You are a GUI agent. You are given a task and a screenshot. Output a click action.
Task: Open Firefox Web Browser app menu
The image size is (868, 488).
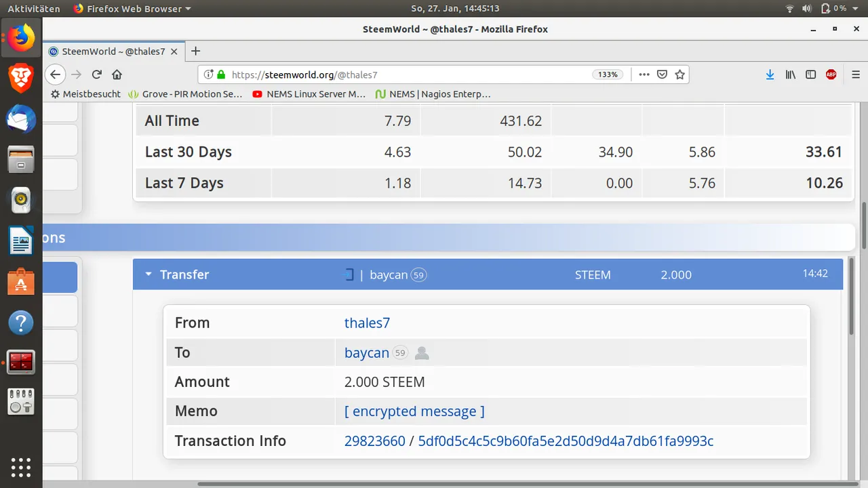coord(132,8)
